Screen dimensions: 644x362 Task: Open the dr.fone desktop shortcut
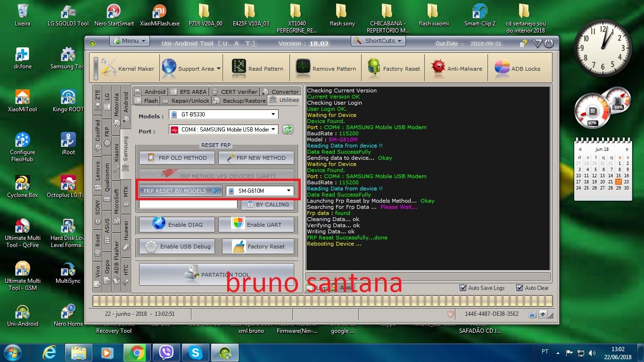coord(22,58)
